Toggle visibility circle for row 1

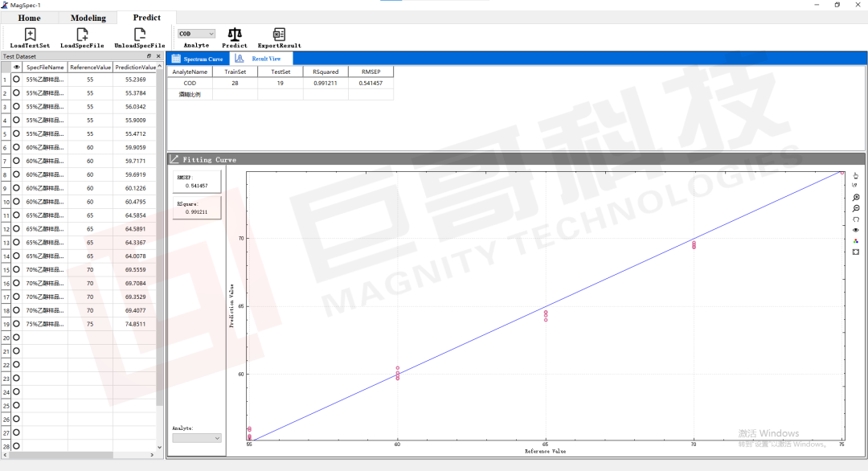(17, 79)
